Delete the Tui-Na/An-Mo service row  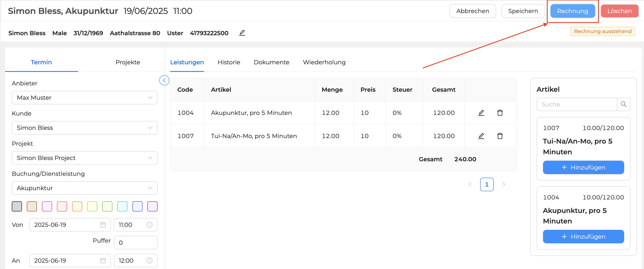[500, 136]
